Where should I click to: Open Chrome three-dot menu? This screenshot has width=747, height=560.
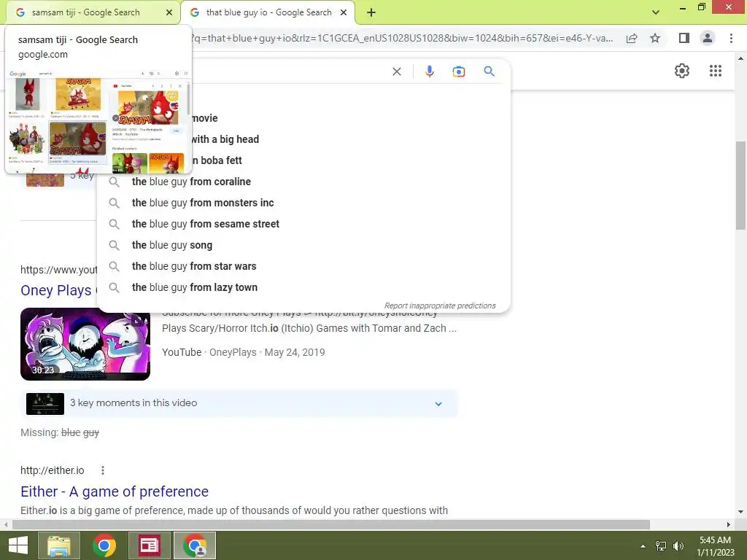(x=731, y=38)
